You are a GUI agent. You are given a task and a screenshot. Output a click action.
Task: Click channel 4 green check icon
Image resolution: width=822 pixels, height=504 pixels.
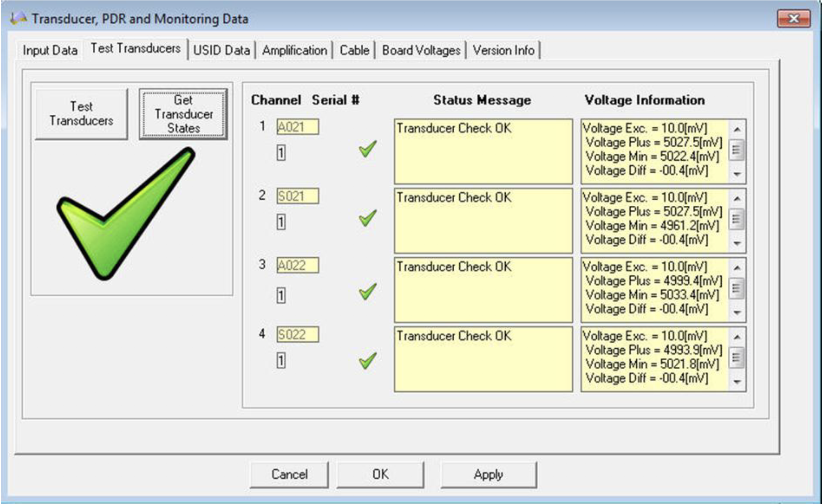[367, 361]
